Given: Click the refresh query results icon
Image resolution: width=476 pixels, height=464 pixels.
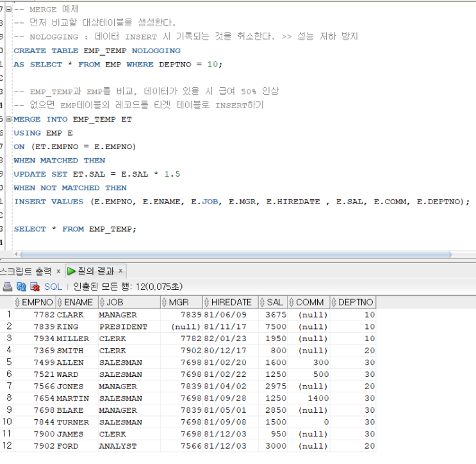Looking at the screenshot, I should click(x=21, y=287).
